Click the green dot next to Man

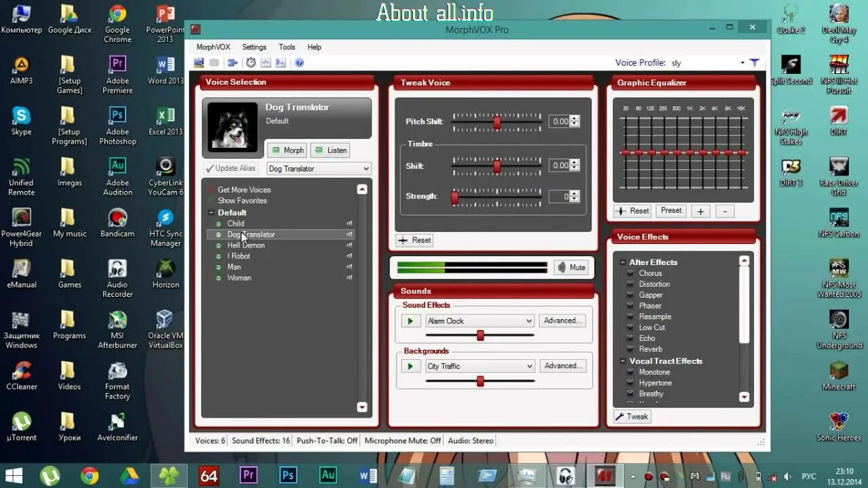click(x=218, y=267)
